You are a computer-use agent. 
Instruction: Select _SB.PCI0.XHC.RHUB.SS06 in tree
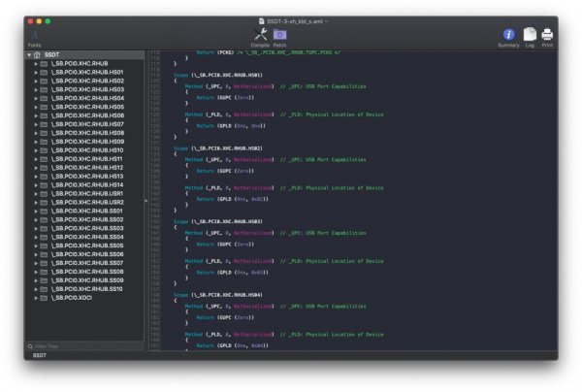point(87,254)
